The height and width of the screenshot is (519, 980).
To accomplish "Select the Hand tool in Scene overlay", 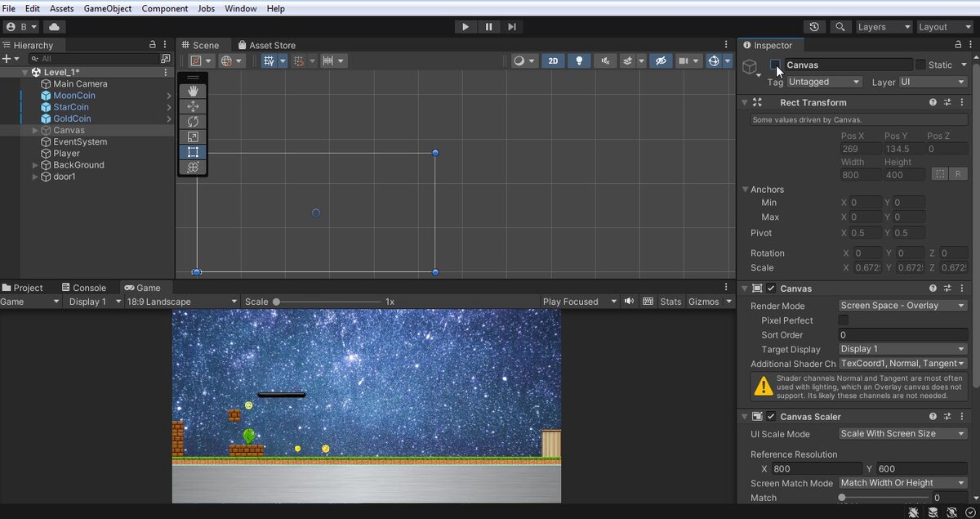I will pos(193,92).
